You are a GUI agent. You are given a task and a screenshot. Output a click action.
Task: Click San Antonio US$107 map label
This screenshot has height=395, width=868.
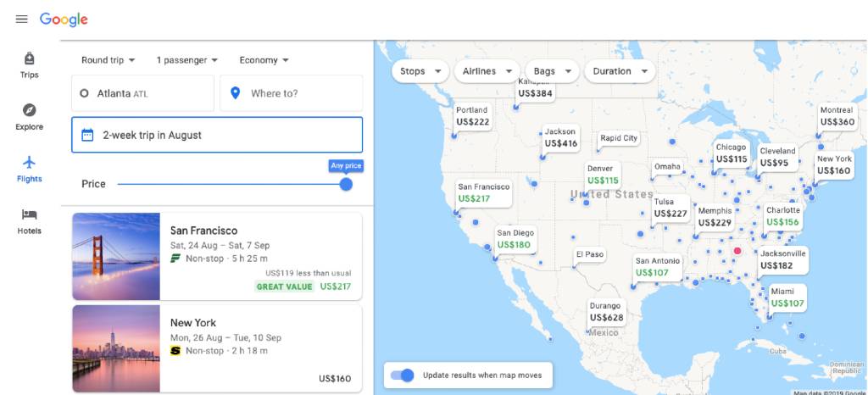click(x=658, y=267)
